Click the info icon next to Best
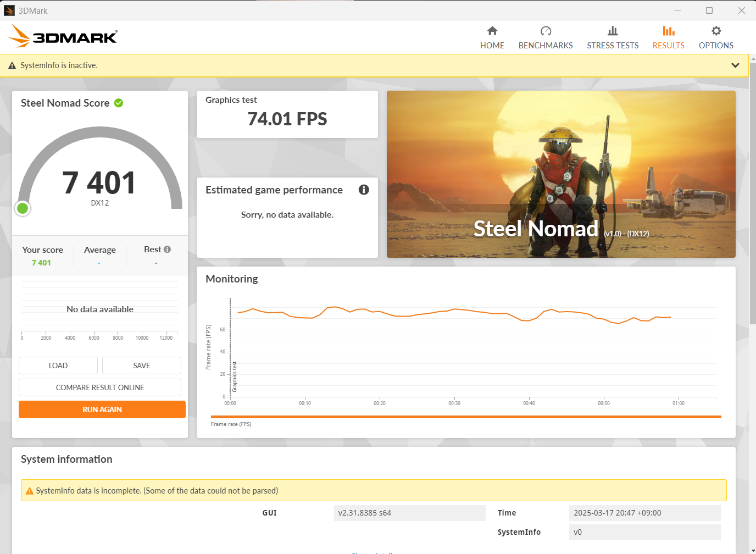The width and height of the screenshot is (756, 554). coord(167,250)
